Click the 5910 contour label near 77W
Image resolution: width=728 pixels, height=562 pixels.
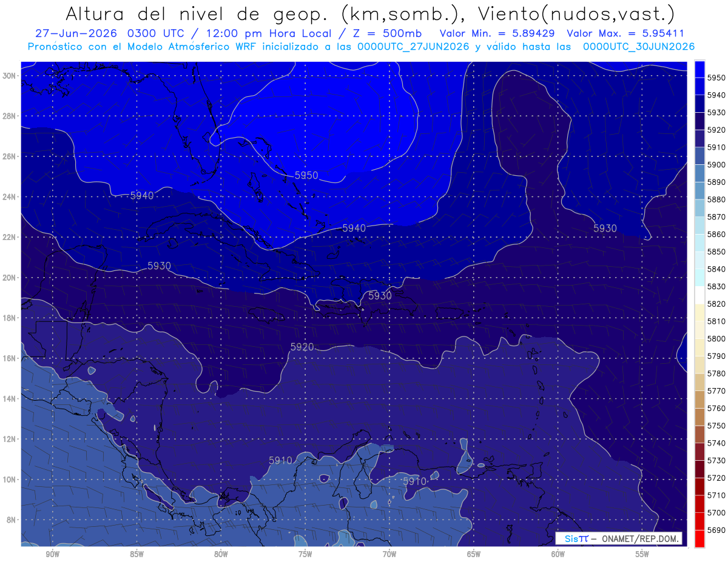tap(280, 460)
